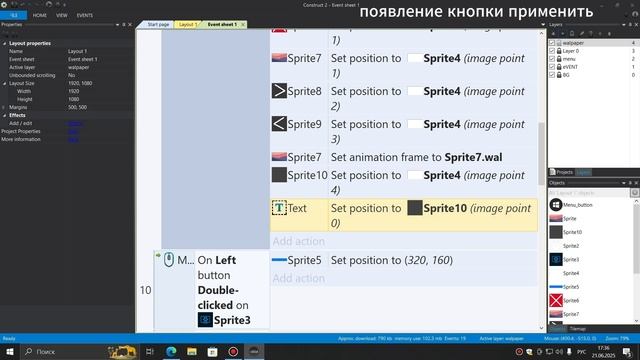Click the lock icon on the eVENT layer
The width and height of the screenshot is (640, 360).
[559, 67]
